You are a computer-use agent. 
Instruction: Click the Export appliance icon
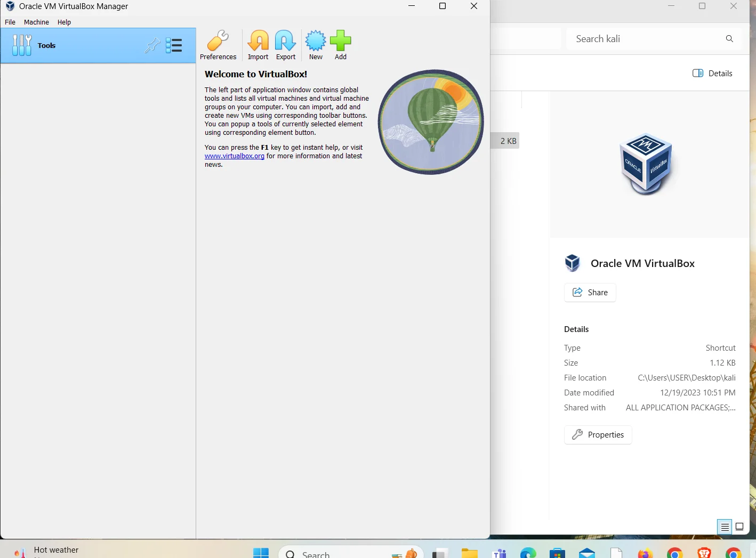point(286,45)
